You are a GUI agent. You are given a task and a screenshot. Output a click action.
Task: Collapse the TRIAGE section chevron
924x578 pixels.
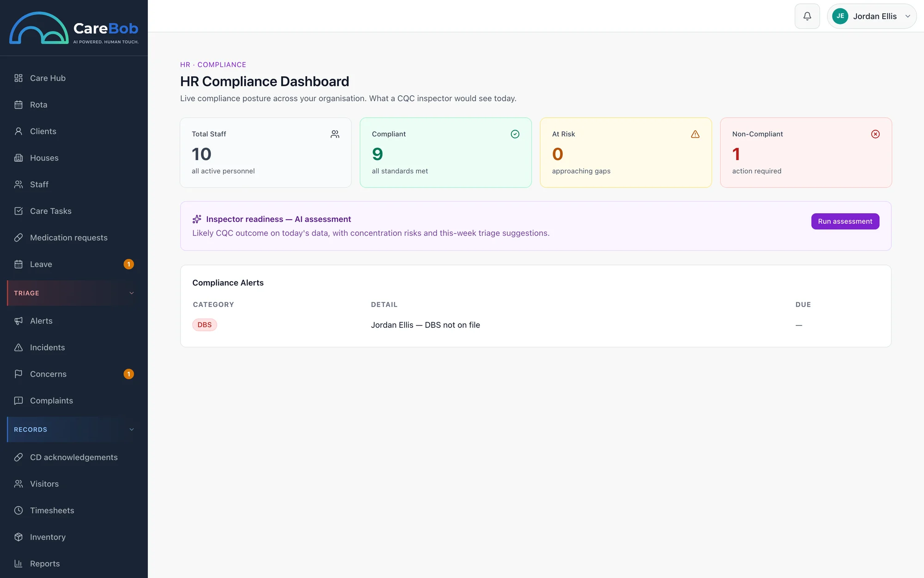tap(132, 293)
